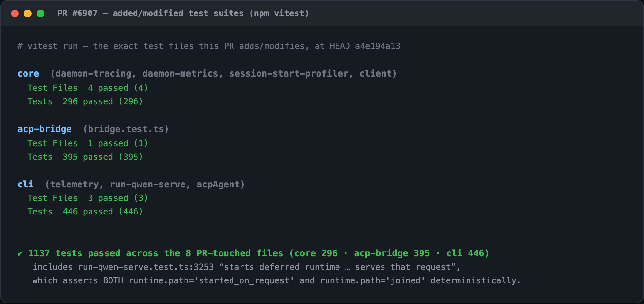Click the green checkmark before 1137 tests
This screenshot has width=644, height=304.
click(x=20, y=254)
